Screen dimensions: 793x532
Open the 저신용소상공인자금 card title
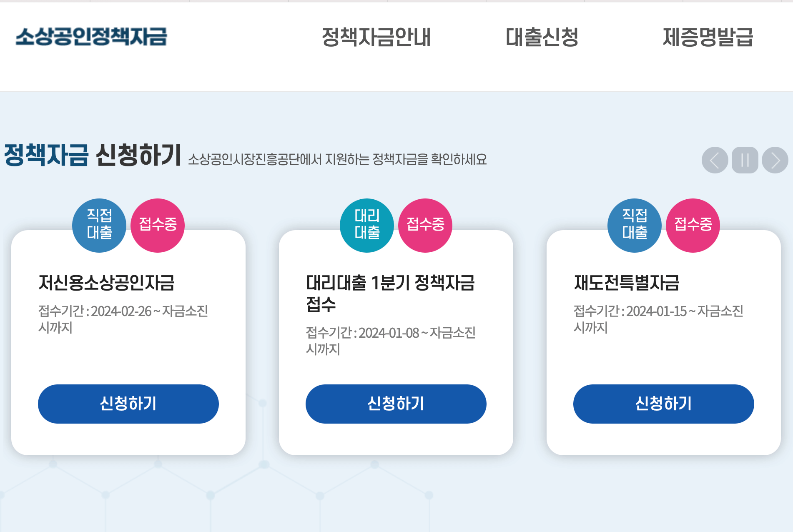click(108, 281)
